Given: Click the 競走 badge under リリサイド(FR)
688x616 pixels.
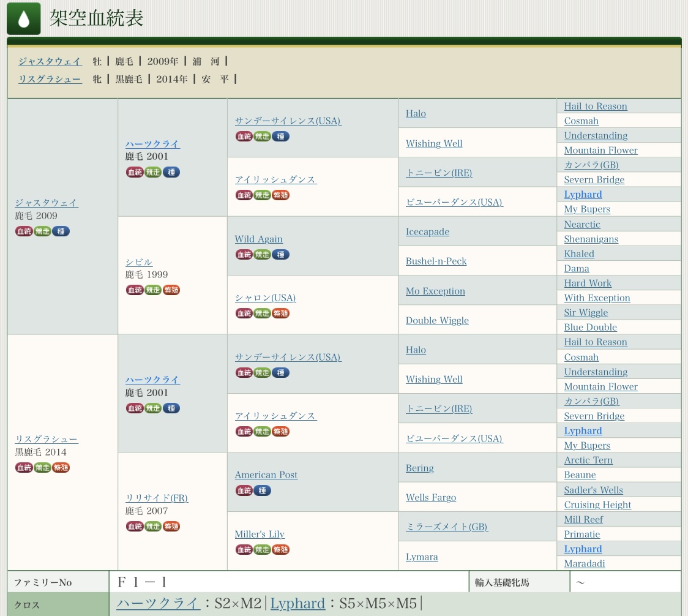Looking at the screenshot, I should [153, 526].
